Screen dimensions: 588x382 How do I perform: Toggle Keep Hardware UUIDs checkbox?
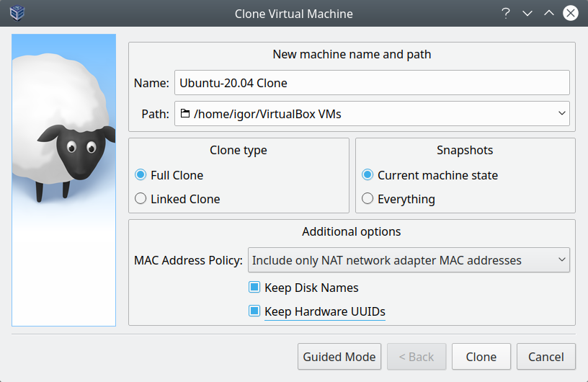254,311
